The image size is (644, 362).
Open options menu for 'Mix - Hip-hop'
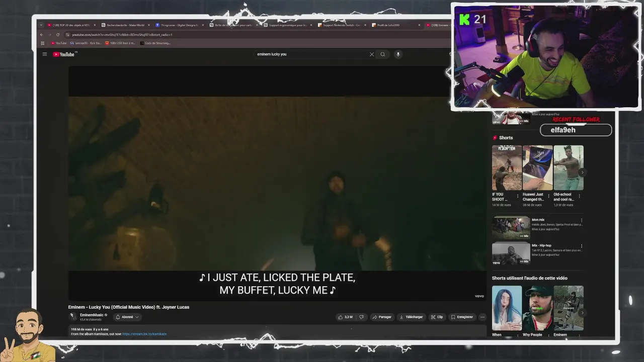[x=582, y=246]
